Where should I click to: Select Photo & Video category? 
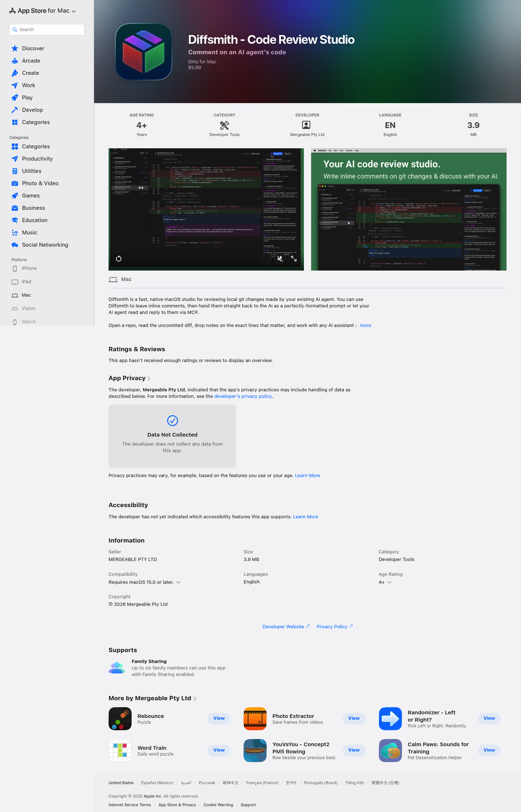pyautogui.click(x=35, y=183)
